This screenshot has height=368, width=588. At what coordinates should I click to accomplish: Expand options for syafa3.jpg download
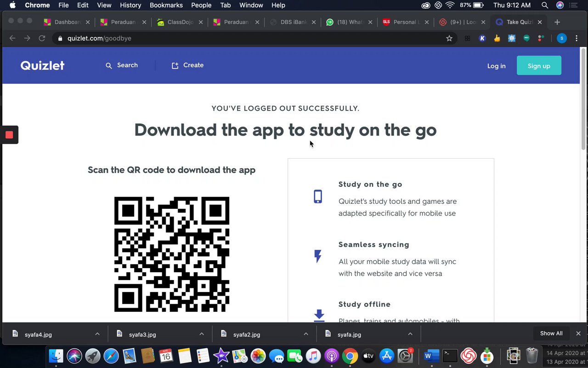202,334
